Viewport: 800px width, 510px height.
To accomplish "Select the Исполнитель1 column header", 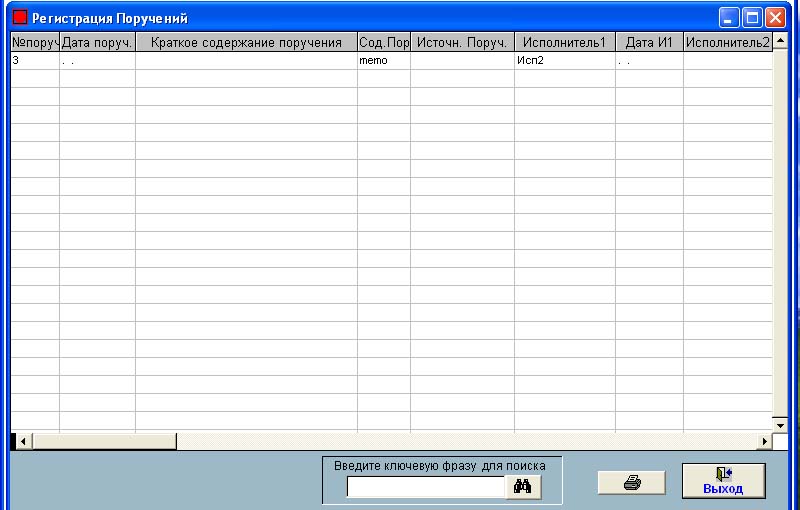I will pyautogui.click(x=565, y=42).
